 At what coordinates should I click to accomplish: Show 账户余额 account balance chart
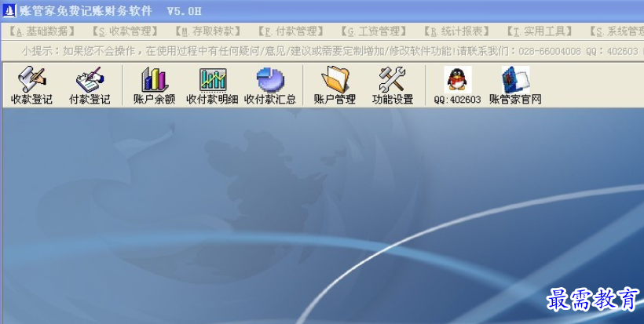pos(155,86)
